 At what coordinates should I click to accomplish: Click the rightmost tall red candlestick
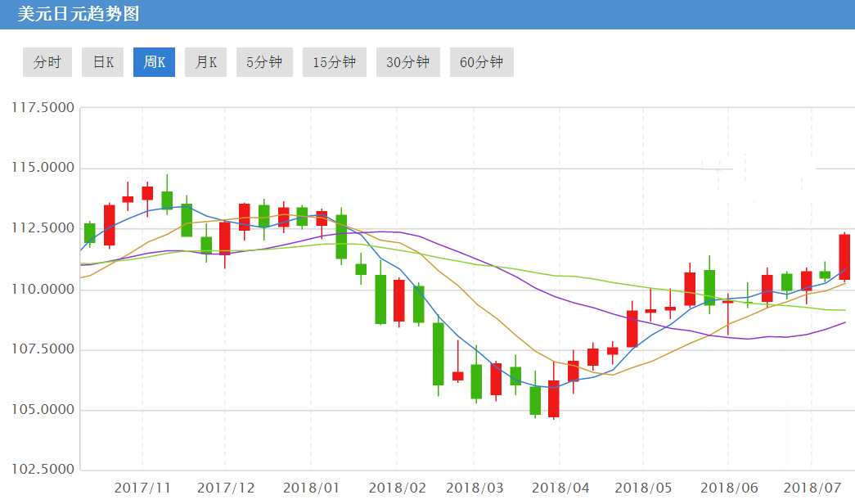844,257
